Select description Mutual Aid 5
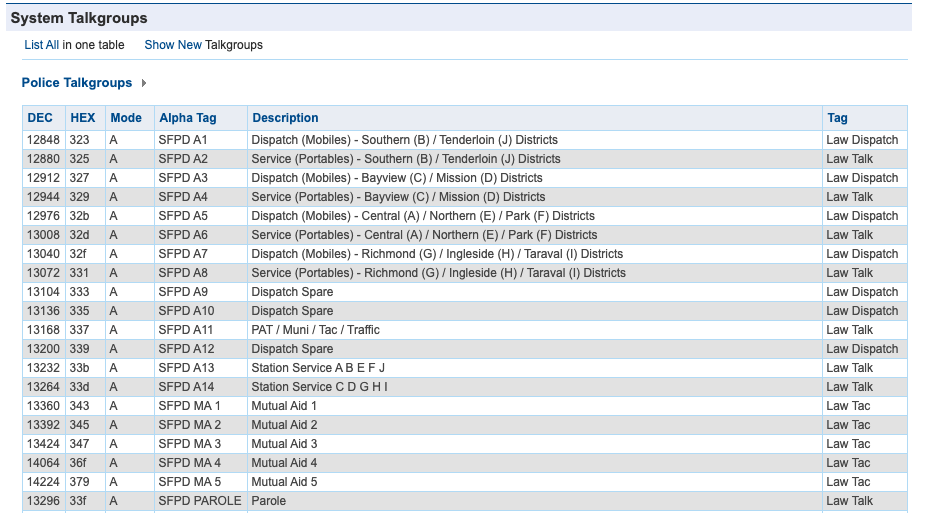 click(284, 482)
